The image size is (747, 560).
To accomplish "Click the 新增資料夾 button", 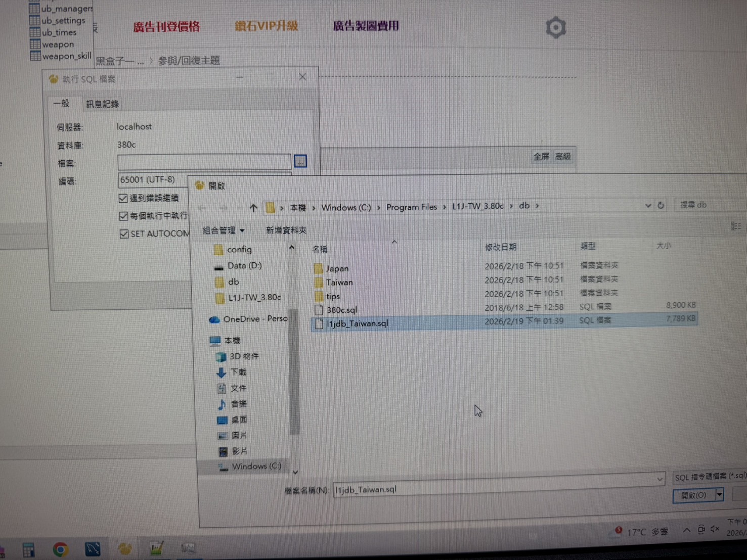I will coord(286,230).
